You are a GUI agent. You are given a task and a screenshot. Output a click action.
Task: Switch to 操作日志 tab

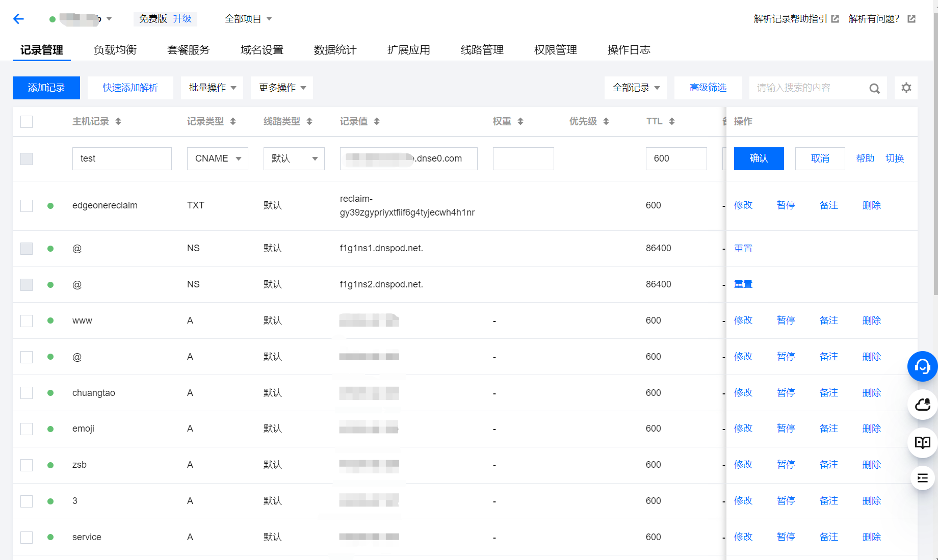[x=629, y=50]
